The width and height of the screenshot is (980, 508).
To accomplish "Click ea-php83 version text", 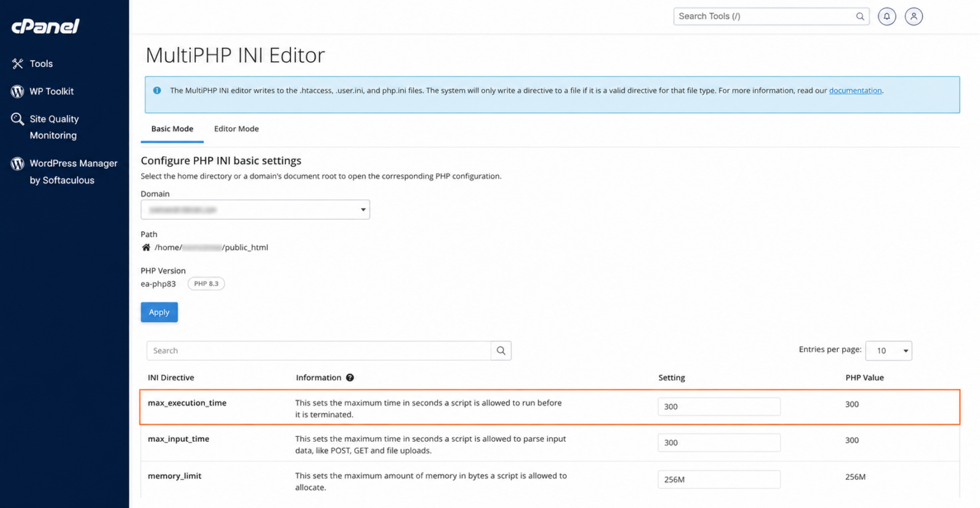I will click(x=158, y=284).
